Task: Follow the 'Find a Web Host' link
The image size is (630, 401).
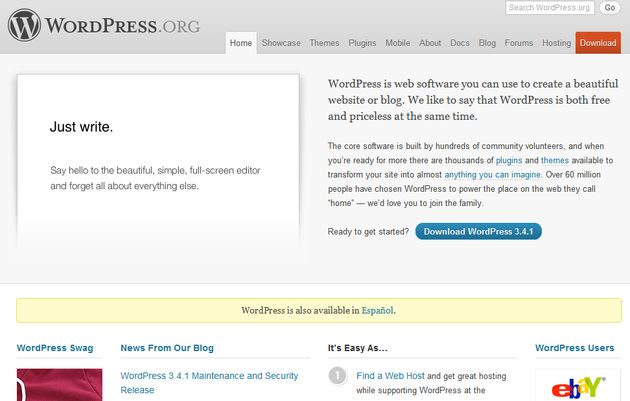Action: click(x=390, y=376)
